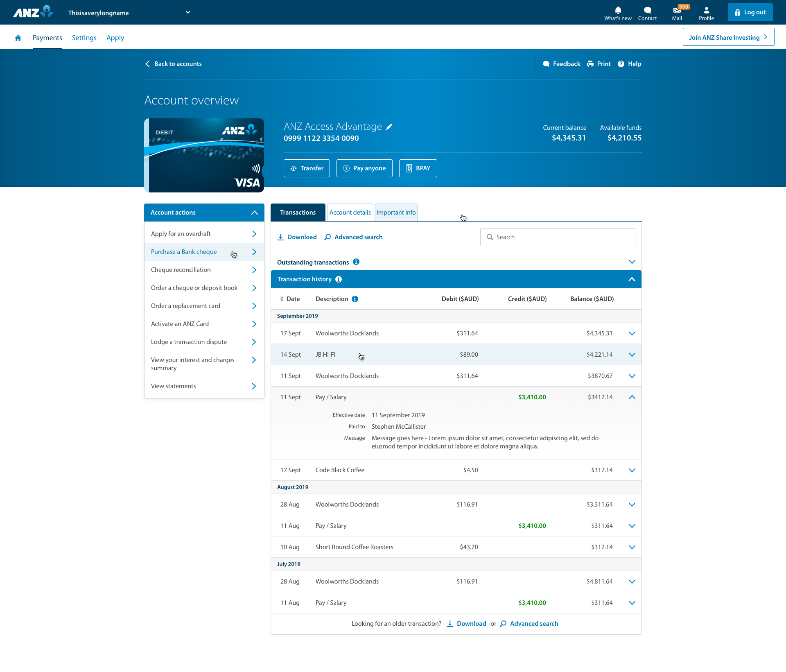This screenshot has height=672, width=786.
Task: Toggle the Date column sort order
Action: point(282,299)
